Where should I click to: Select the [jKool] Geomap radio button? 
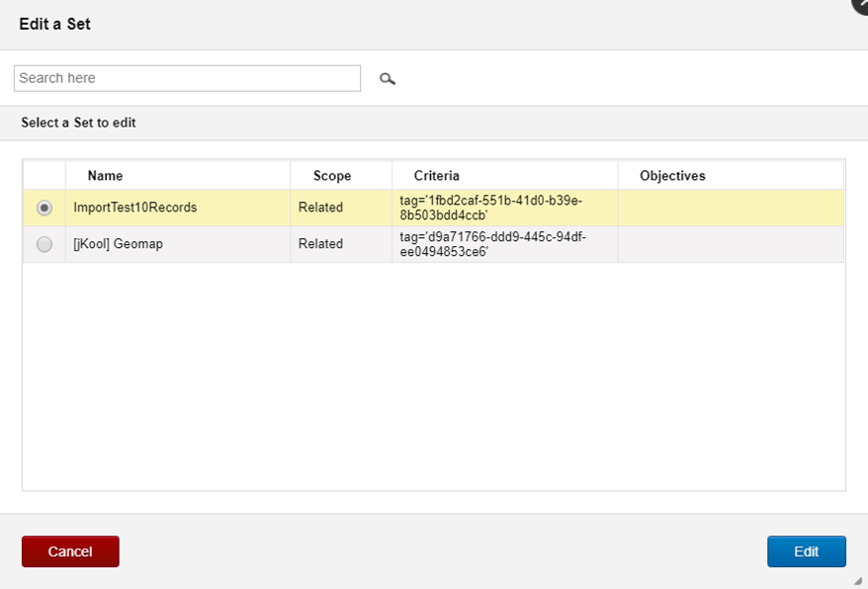click(x=44, y=244)
